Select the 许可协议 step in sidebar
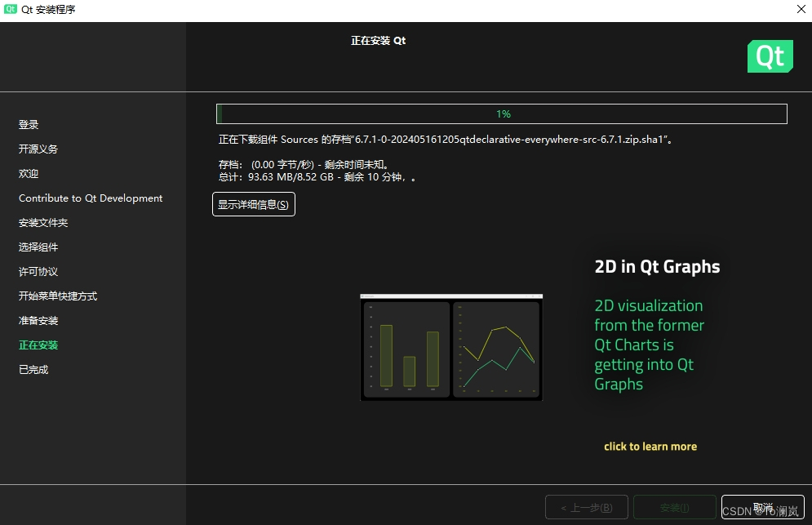Viewport: 812px width, 525px height. (38, 272)
